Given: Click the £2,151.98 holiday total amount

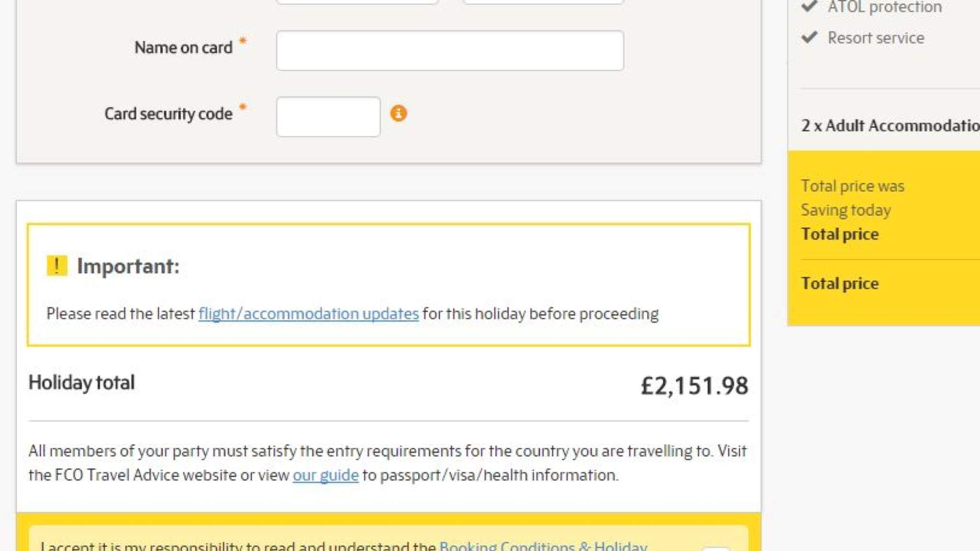Looking at the screenshot, I should coord(694,386).
